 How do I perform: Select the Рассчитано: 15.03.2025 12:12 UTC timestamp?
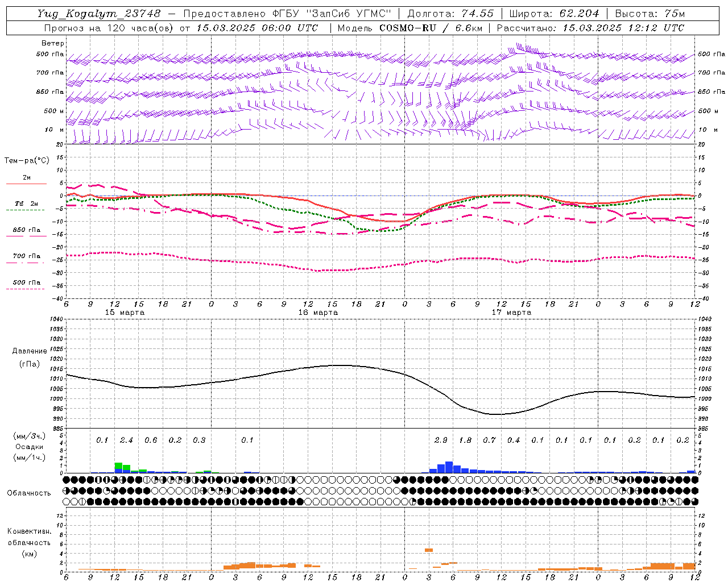(x=590, y=28)
